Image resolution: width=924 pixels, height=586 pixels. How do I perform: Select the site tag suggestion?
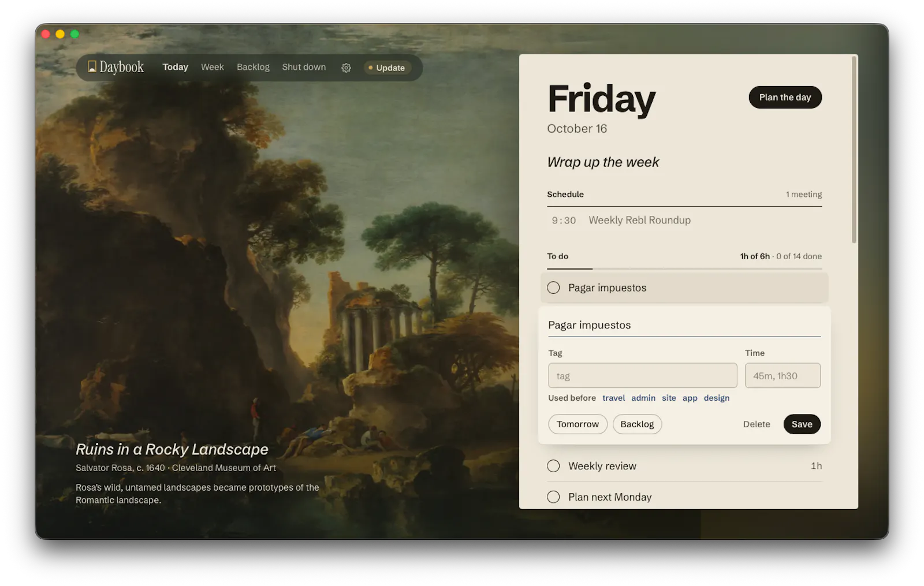point(669,398)
